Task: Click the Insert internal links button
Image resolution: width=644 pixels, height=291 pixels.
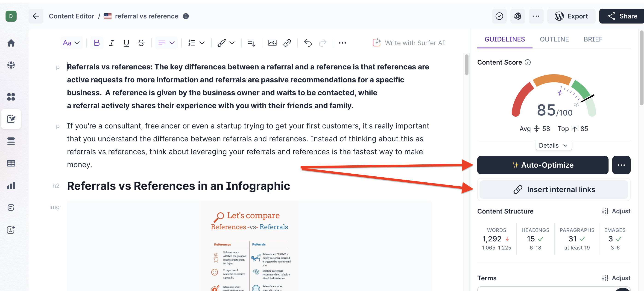Action: tap(554, 190)
